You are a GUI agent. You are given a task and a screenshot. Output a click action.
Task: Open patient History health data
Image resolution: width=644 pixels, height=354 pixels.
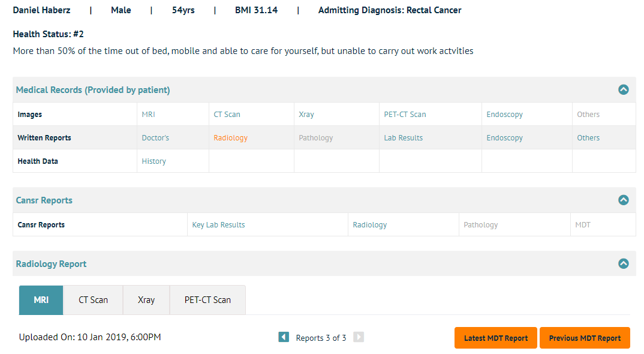pyautogui.click(x=154, y=161)
